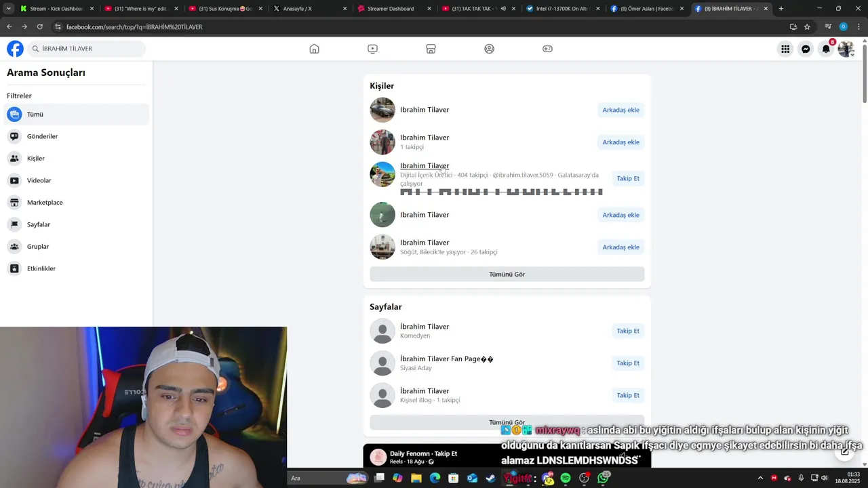Select the Tümü filter
The width and height of the screenshot is (868, 488).
click(x=77, y=115)
